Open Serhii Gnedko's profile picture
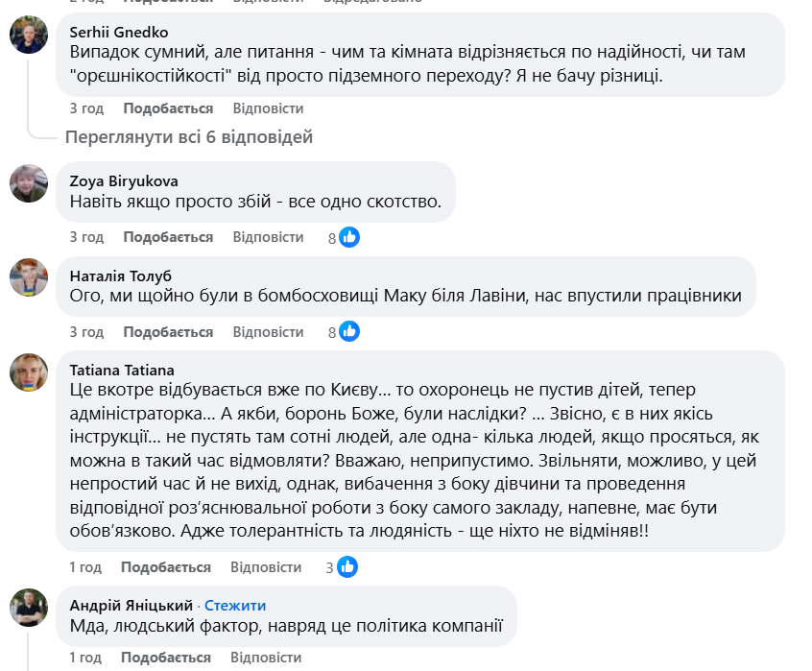The image size is (812, 671). pos(29,36)
